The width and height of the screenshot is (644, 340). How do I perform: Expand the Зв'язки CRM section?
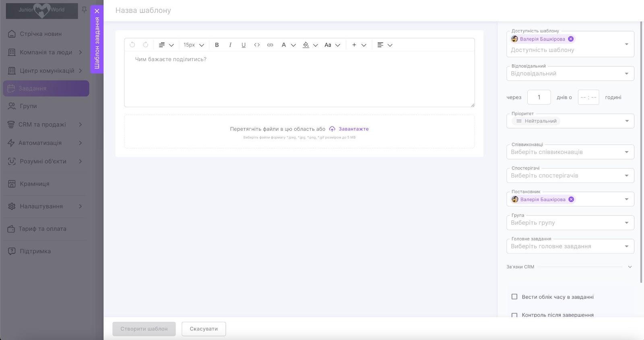point(630,267)
